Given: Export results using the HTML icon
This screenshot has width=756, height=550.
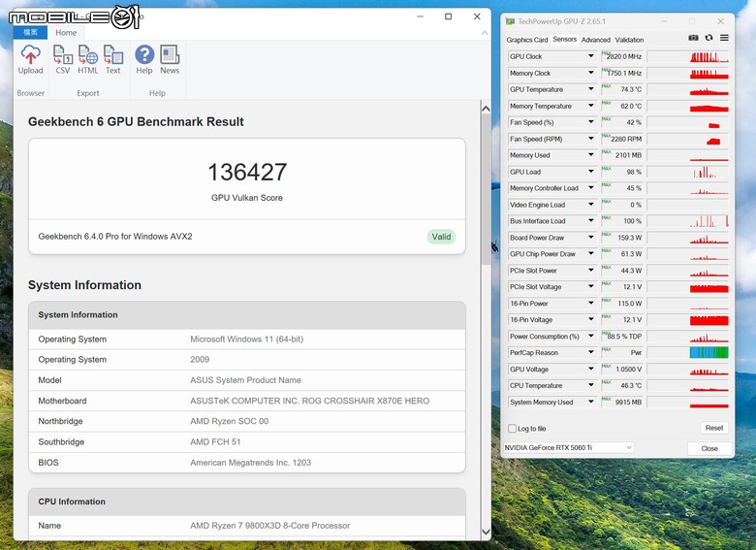Looking at the screenshot, I should (x=88, y=54).
